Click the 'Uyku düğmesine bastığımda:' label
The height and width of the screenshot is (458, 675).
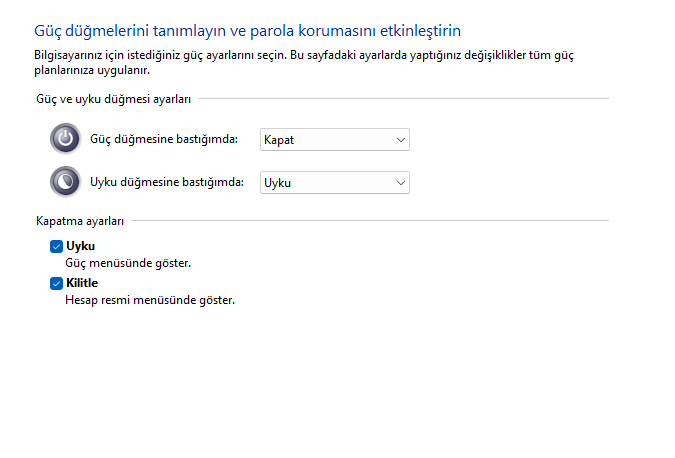tap(166, 183)
